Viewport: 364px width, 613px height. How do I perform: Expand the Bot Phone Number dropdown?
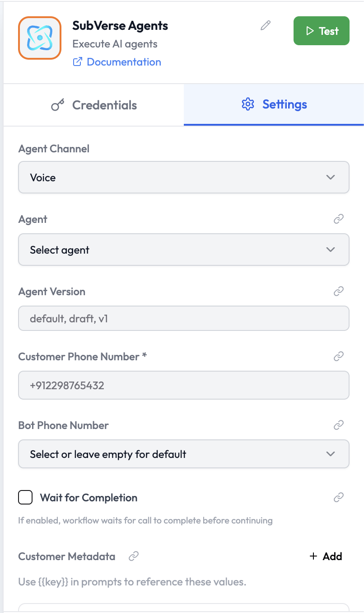tap(183, 454)
